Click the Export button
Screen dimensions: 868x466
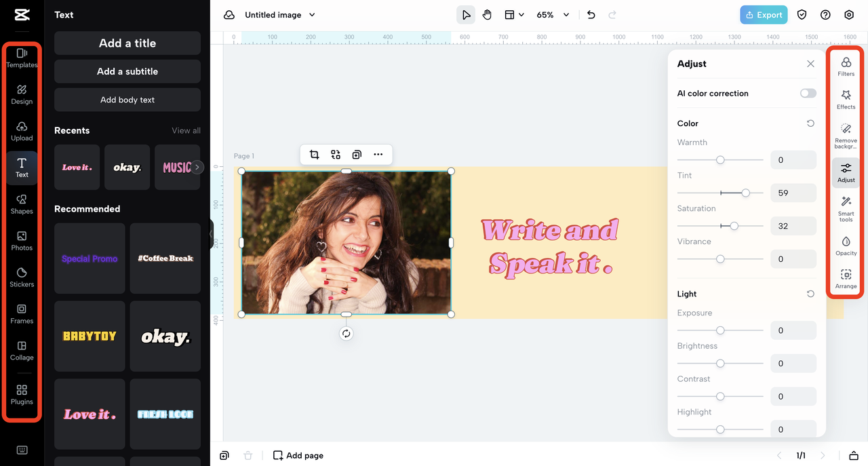(x=764, y=15)
